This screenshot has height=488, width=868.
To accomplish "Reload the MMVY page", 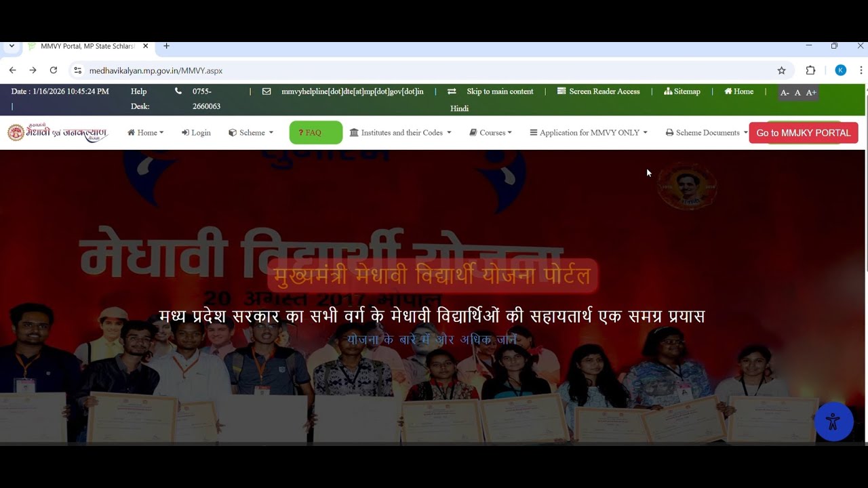I will coord(54,70).
